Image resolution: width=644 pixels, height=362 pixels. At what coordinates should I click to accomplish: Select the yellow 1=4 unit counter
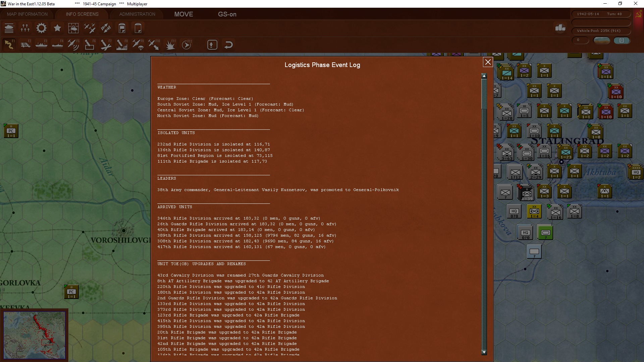(534, 212)
